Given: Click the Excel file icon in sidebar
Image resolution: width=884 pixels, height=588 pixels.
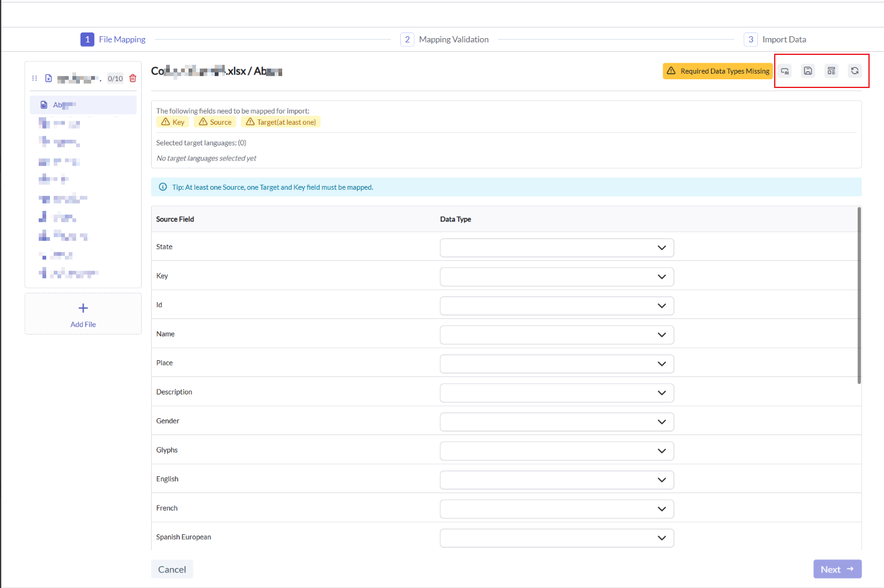Looking at the screenshot, I should pyautogui.click(x=49, y=79).
